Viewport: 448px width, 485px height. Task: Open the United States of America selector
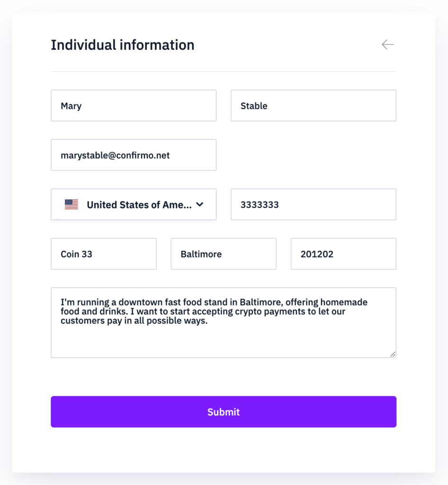point(138,205)
